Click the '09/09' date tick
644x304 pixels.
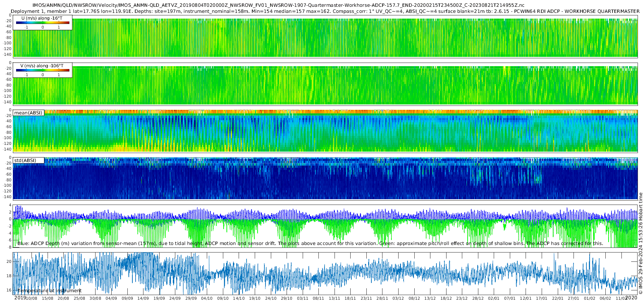[x=127, y=298]
